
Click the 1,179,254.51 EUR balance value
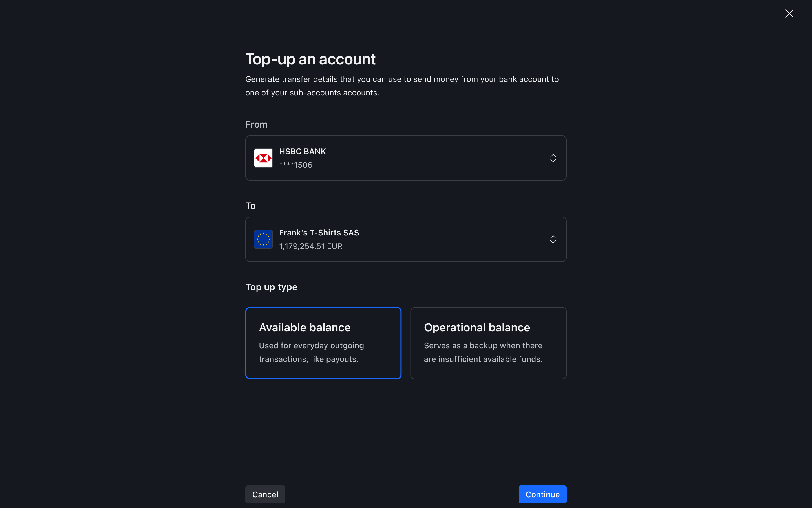click(311, 246)
